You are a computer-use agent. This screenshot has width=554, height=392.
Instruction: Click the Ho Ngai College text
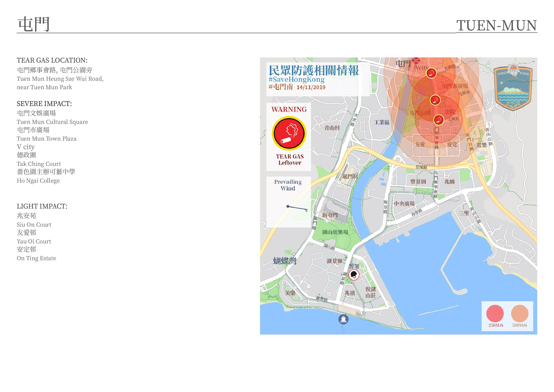pyautogui.click(x=38, y=181)
